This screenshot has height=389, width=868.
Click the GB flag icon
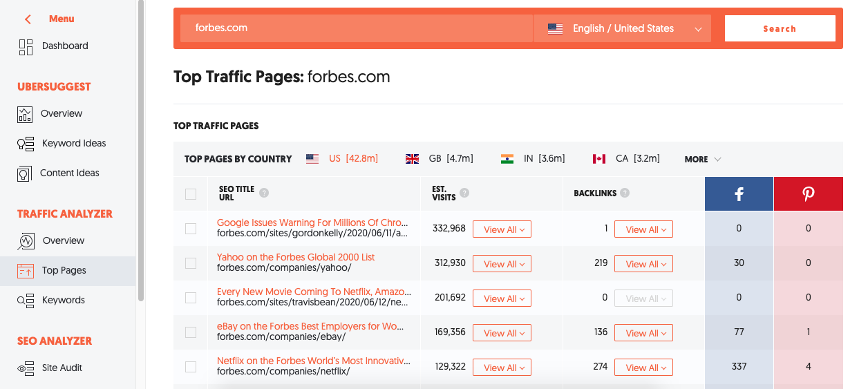413,159
